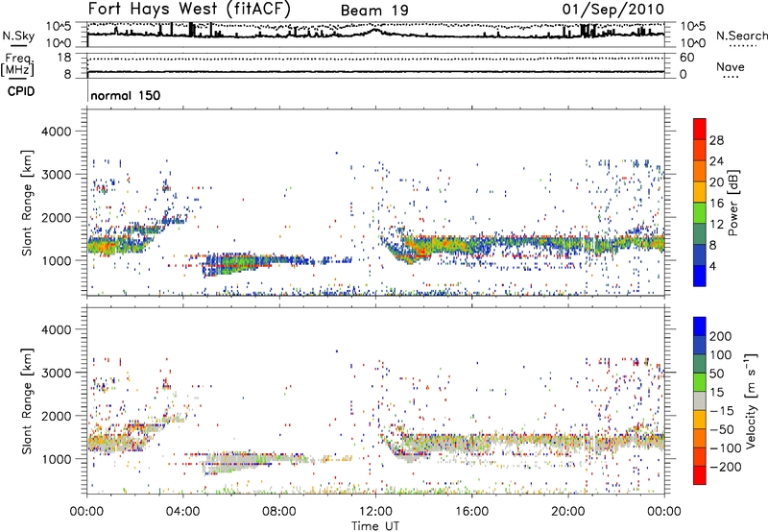Click the '12:00' time tick label
This screenshot has width=768, height=532.
pyautogui.click(x=375, y=512)
